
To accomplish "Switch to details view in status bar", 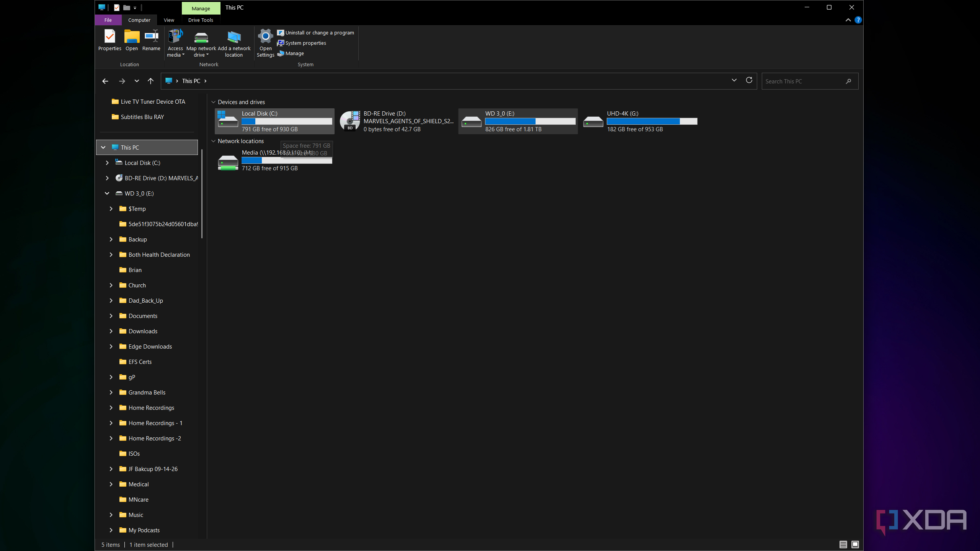I will (x=843, y=544).
